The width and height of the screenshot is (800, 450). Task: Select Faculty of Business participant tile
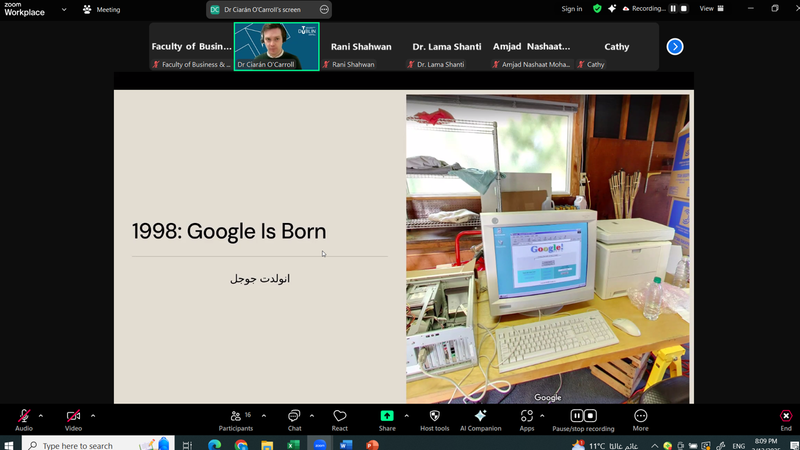point(191,46)
